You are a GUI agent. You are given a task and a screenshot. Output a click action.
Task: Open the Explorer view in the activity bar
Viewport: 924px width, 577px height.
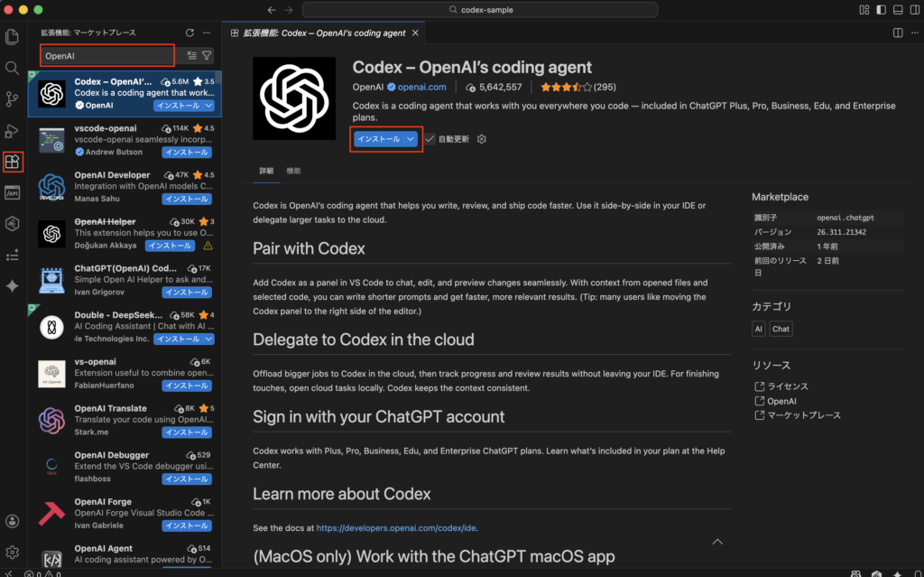pyautogui.click(x=13, y=37)
